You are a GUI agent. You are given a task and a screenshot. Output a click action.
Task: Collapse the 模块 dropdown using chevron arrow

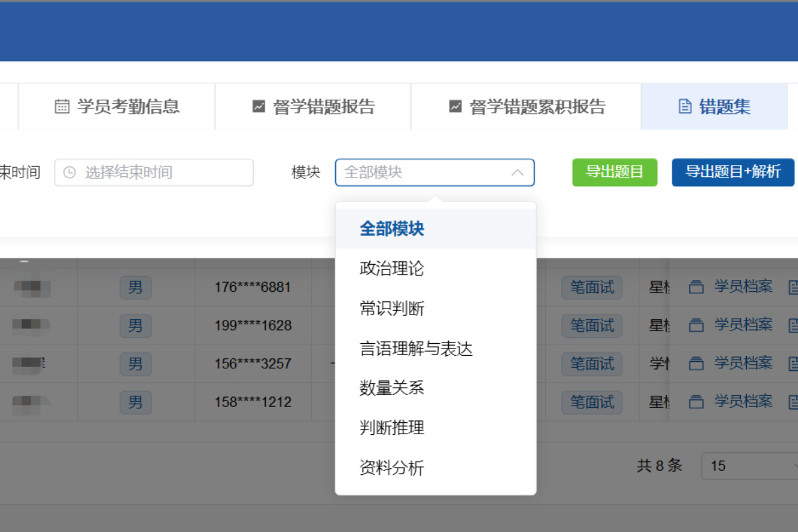[517, 172]
